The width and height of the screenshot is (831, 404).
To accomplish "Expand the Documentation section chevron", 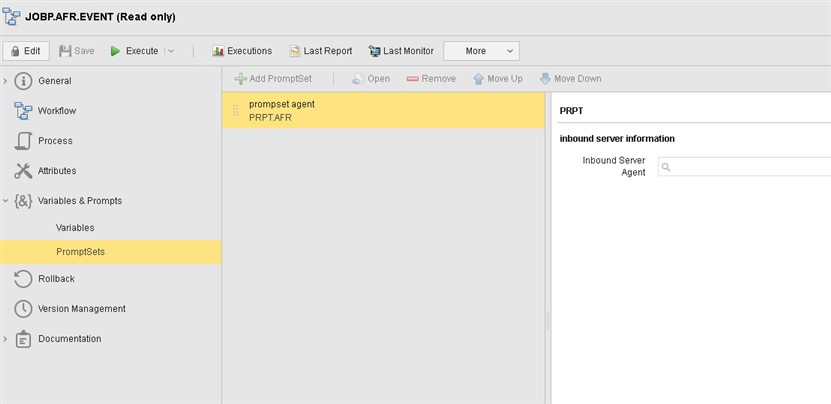I will pos(5,339).
